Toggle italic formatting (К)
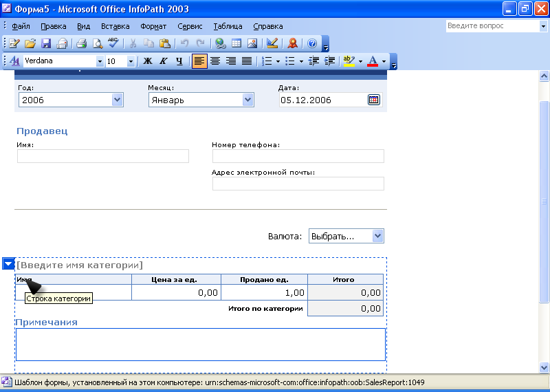This screenshot has height=392, width=550. click(x=163, y=61)
